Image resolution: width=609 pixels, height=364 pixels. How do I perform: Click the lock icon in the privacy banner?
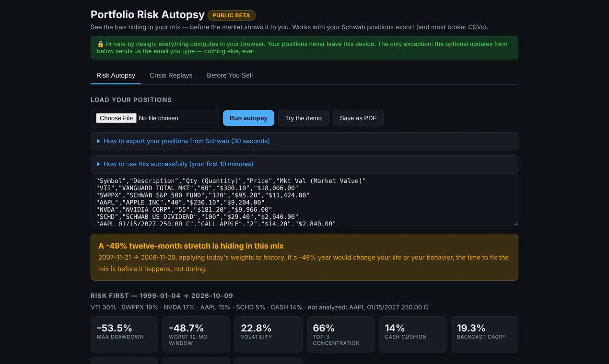[x=100, y=44]
